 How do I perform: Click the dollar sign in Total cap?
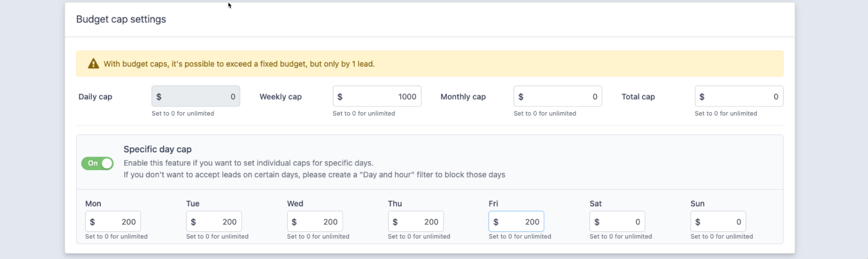(x=702, y=97)
